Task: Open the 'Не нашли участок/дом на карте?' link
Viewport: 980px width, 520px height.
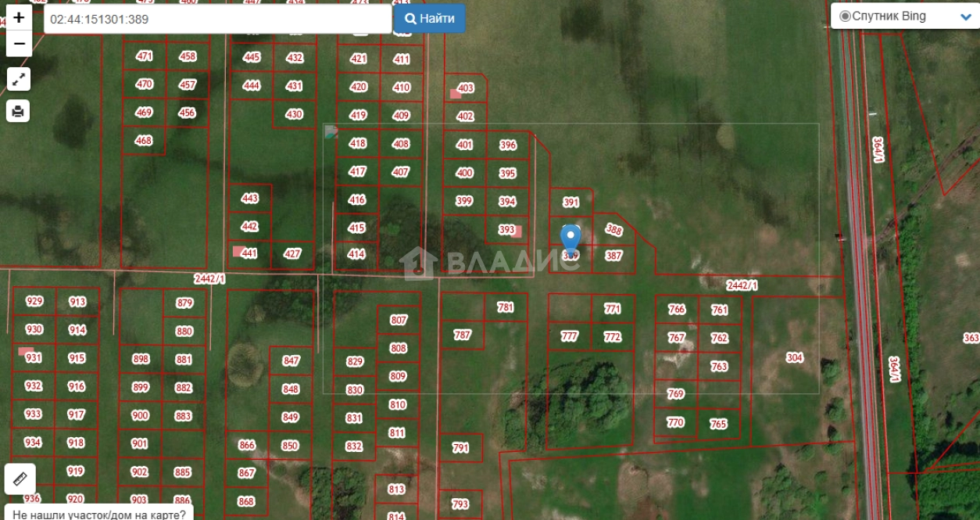Action: (x=99, y=514)
